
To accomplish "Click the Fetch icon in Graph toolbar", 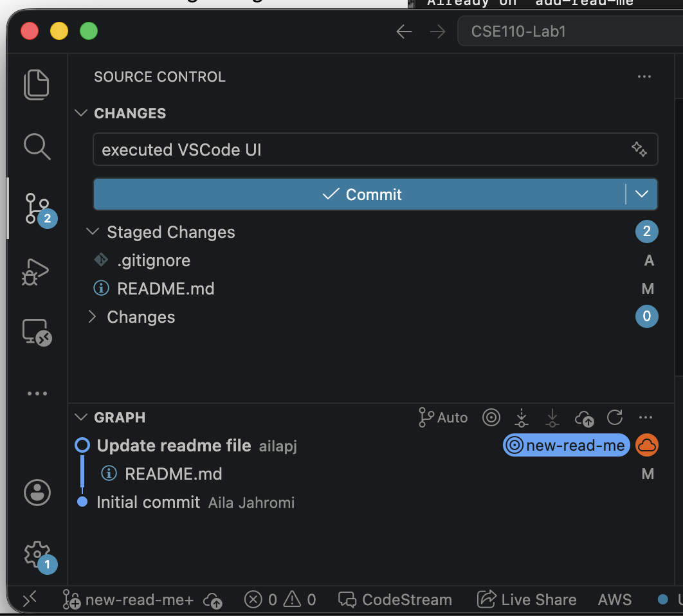I will [x=522, y=418].
